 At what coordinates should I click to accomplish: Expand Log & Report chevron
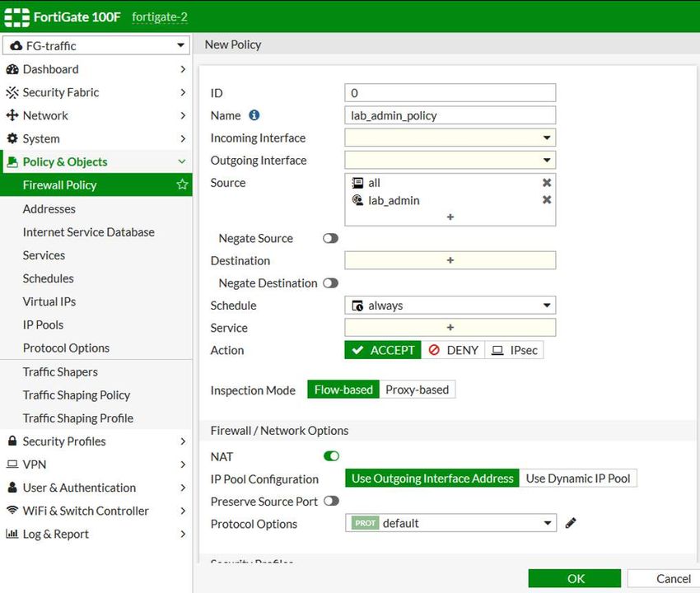(x=183, y=534)
